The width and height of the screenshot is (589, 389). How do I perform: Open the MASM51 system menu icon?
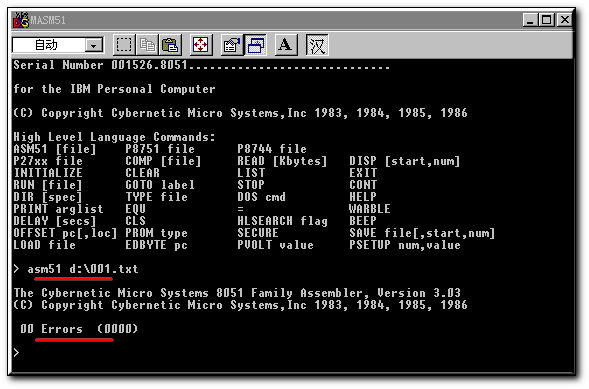click(x=21, y=20)
